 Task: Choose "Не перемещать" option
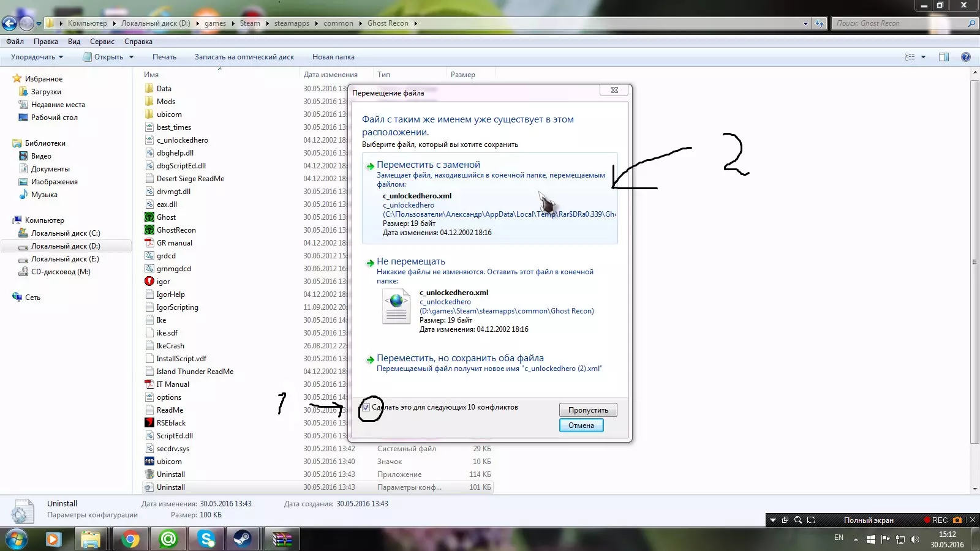pos(490,297)
